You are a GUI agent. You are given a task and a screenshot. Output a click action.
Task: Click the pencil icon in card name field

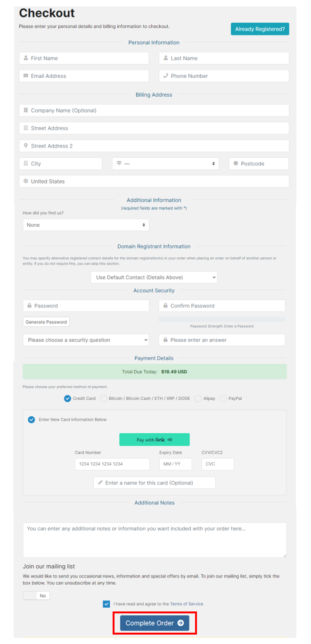coord(100,483)
